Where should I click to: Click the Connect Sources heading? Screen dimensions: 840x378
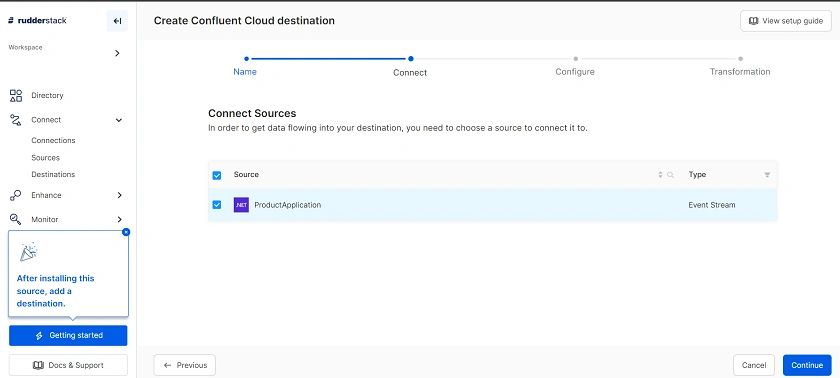click(252, 114)
